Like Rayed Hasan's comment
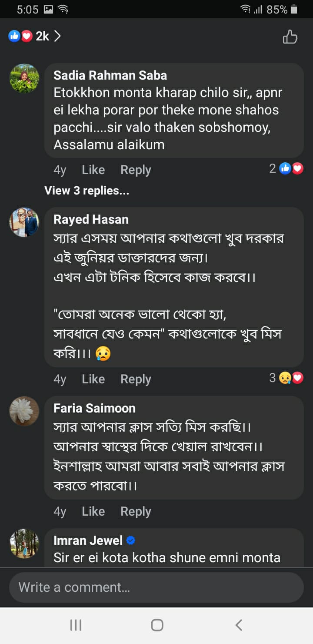 pos(93,379)
